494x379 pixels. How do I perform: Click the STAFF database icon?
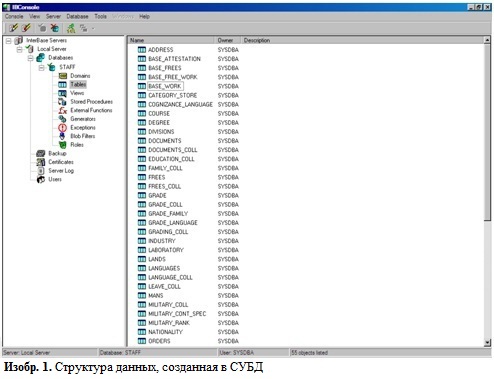tap(52, 67)
